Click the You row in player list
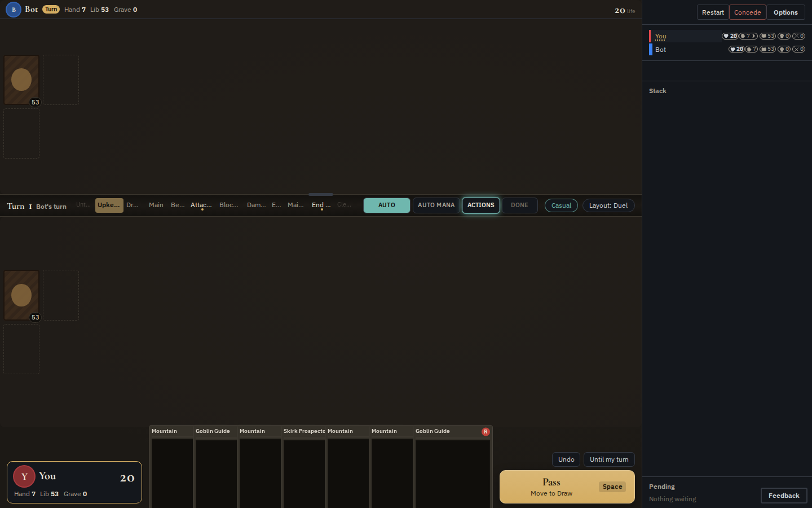Image resolution: width=812 pixels, height=508 pixels. coord(727,36)
